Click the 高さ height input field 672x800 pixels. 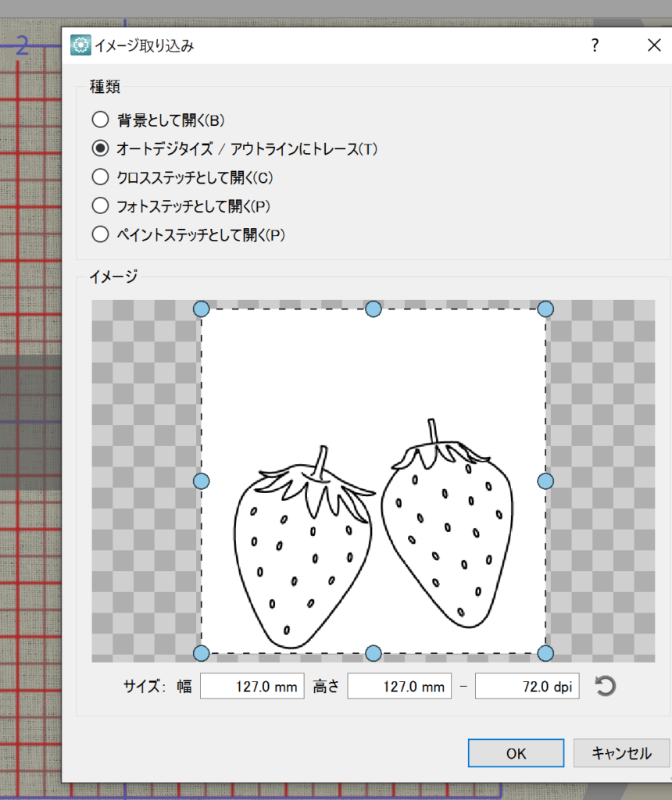(x=399, y=687)
